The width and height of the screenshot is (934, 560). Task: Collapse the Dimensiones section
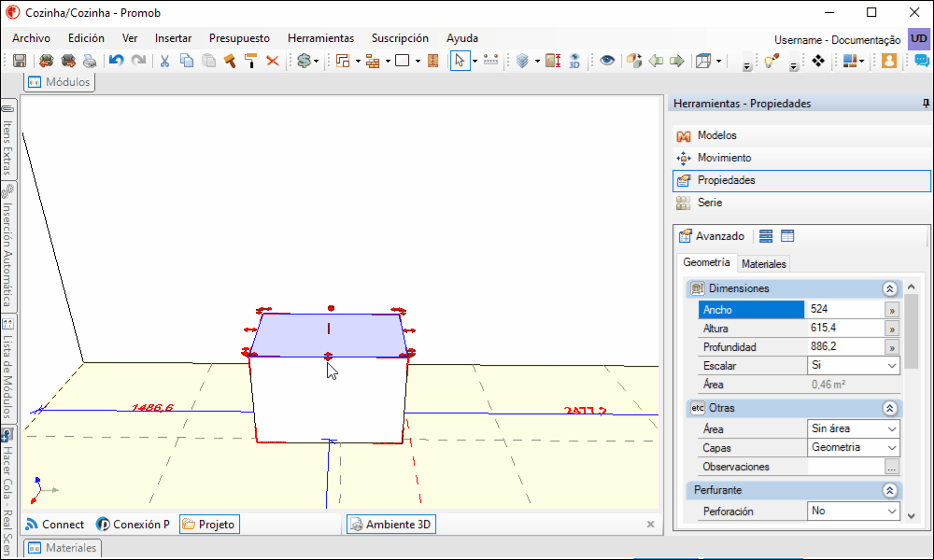[890, 289]
